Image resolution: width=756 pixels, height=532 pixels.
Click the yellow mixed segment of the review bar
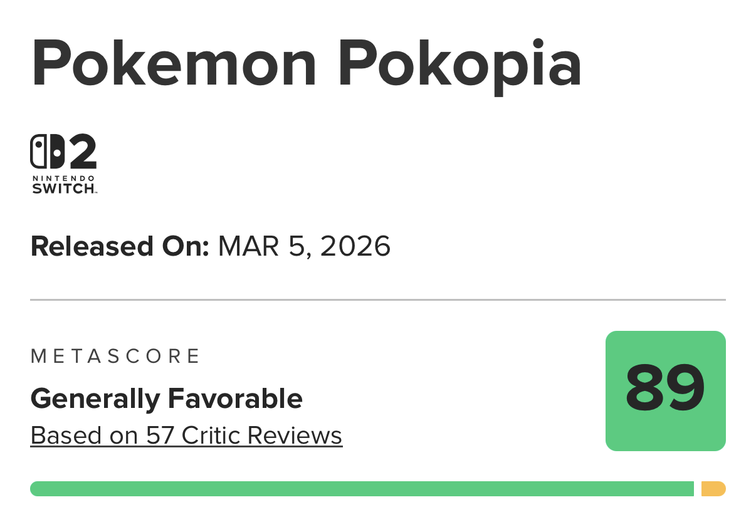click(713, 489)
